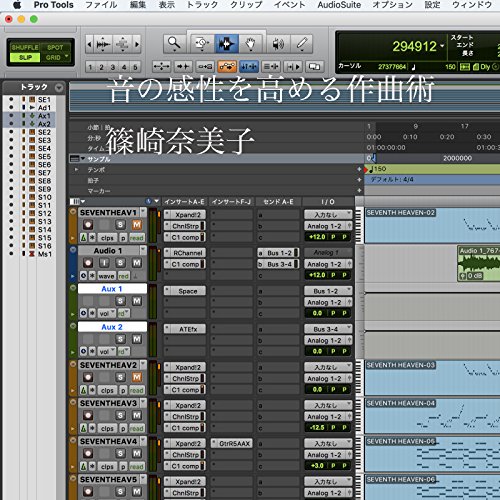This screenshot has height=500, width=500.
Task: Open the 編集 menu
Action: click(x=138, y=5)
